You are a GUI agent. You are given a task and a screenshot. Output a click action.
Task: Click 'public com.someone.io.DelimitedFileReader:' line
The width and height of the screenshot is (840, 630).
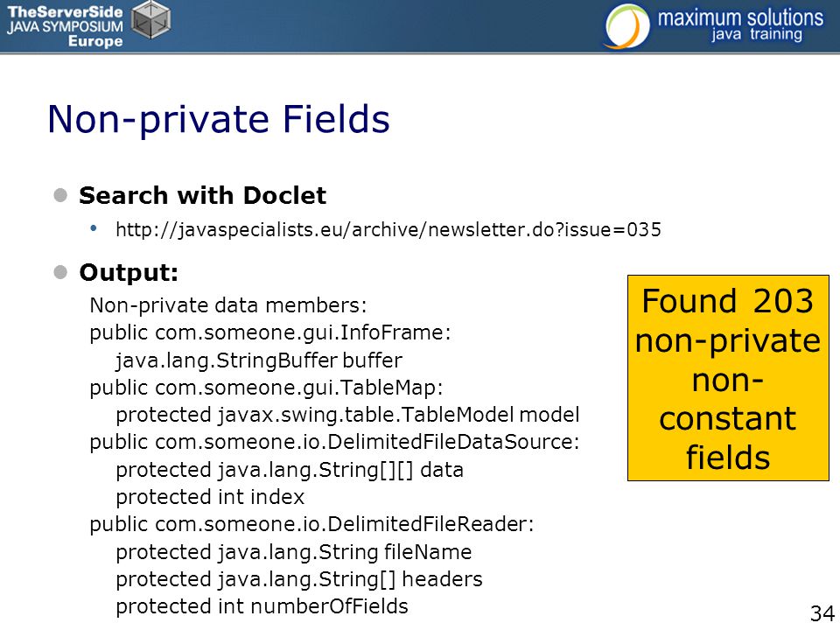point(311,524)
